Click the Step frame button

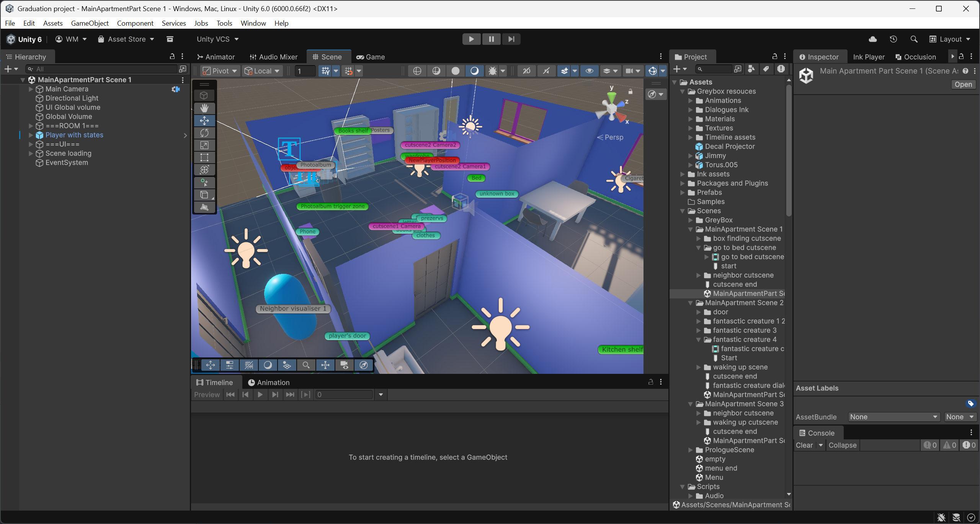(511, 39)
